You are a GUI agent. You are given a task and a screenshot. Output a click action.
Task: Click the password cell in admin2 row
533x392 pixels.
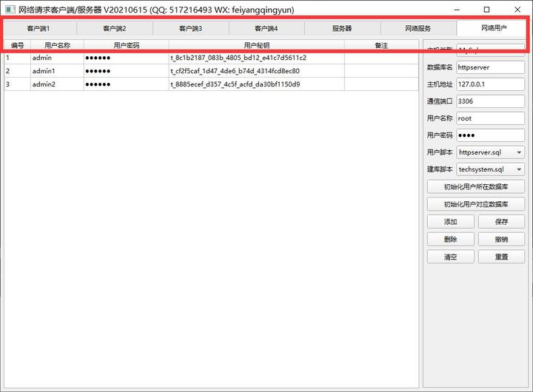pyautogui.click(x=126, y=84)
